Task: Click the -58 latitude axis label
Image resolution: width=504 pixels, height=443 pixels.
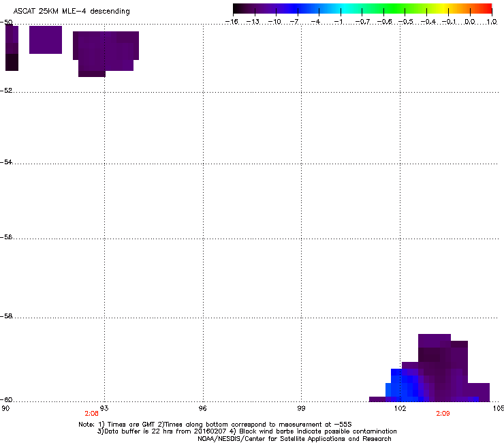Action: (x=6, y=316)
